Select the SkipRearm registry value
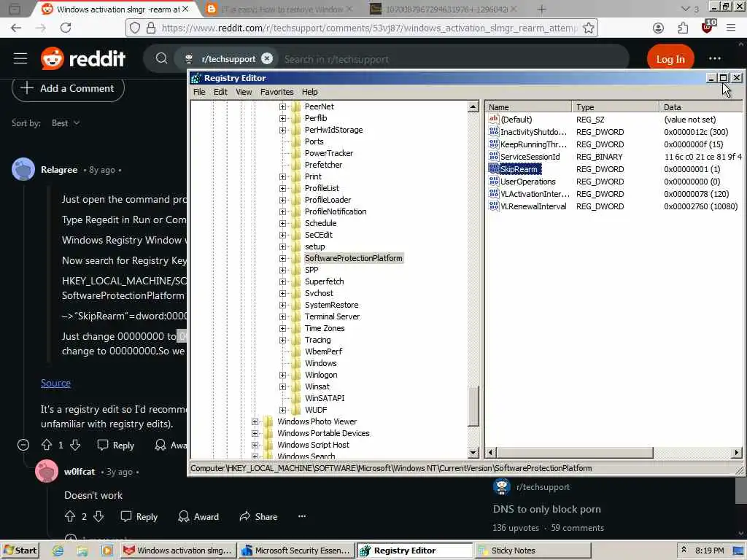Viewport: 747px width, 560px height. point(519,169)
